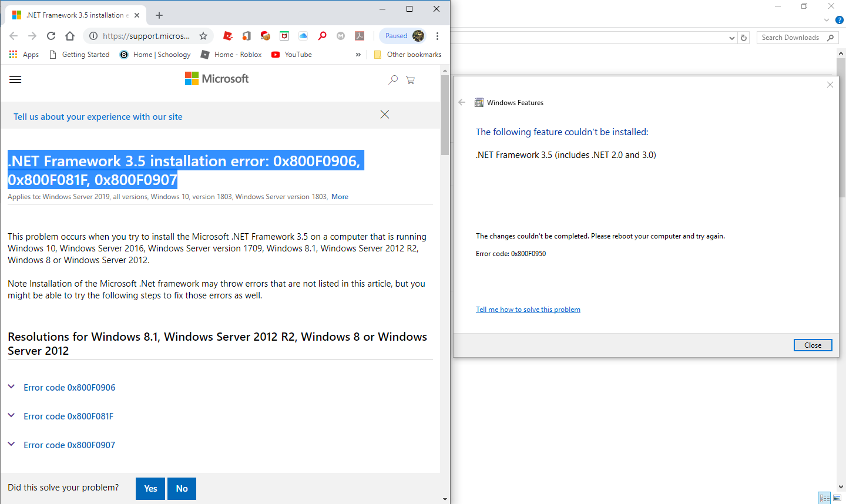This screenshot has width=846, height=504.
Task: Open Home | Schoology bookmark
Action: (155, 55)
